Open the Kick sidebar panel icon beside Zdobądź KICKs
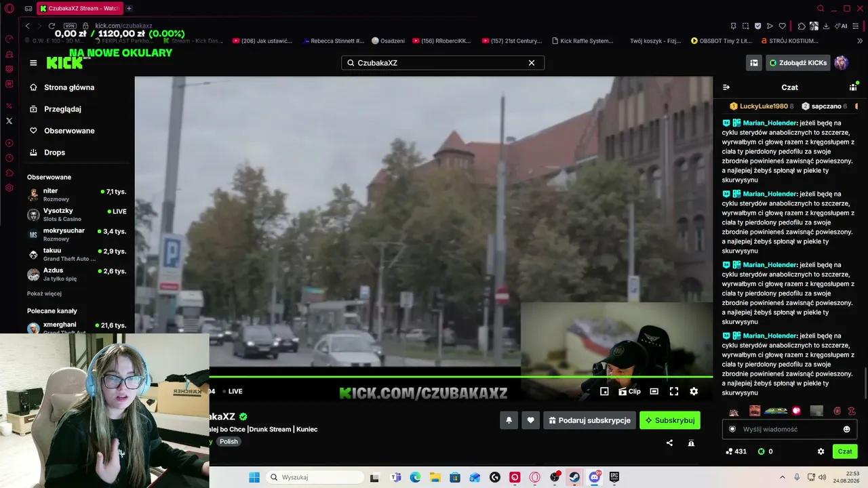The image size is (868, 488). (x=753, y=63)
